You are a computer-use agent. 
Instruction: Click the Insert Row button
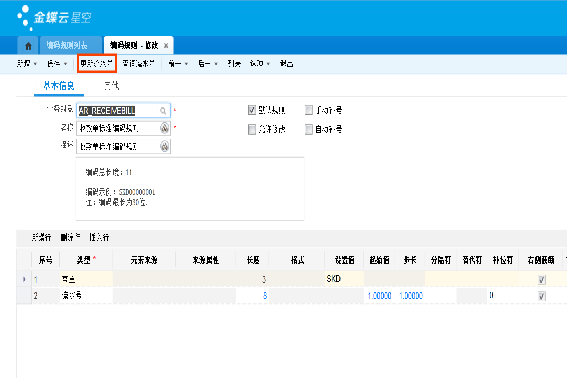pyautogui.click(x=99, y=237)
